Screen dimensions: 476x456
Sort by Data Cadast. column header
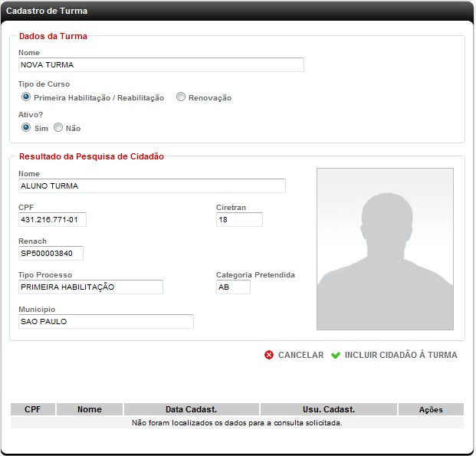192,409
